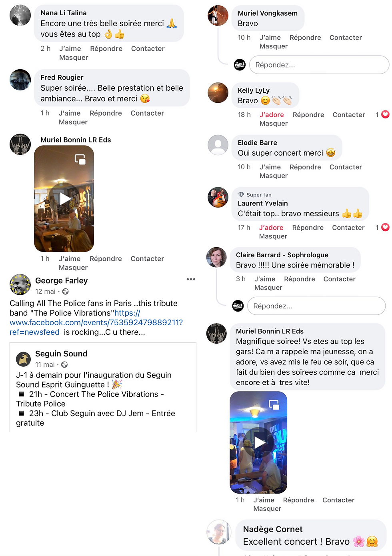Play Muriel Bonnin's video under Fred Rougier's comment
The height and width of the screenshot is (556, 392).
tap(64, 199)
